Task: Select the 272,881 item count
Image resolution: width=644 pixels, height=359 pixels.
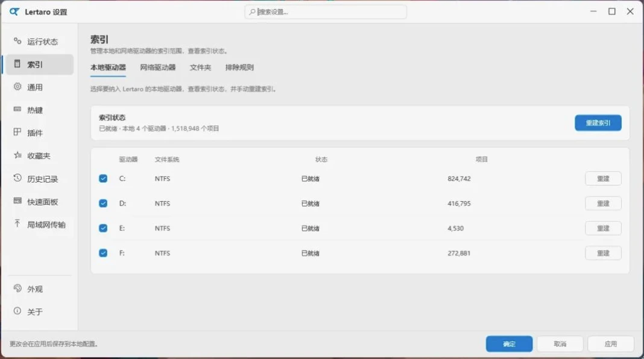Action: [459, 253]
